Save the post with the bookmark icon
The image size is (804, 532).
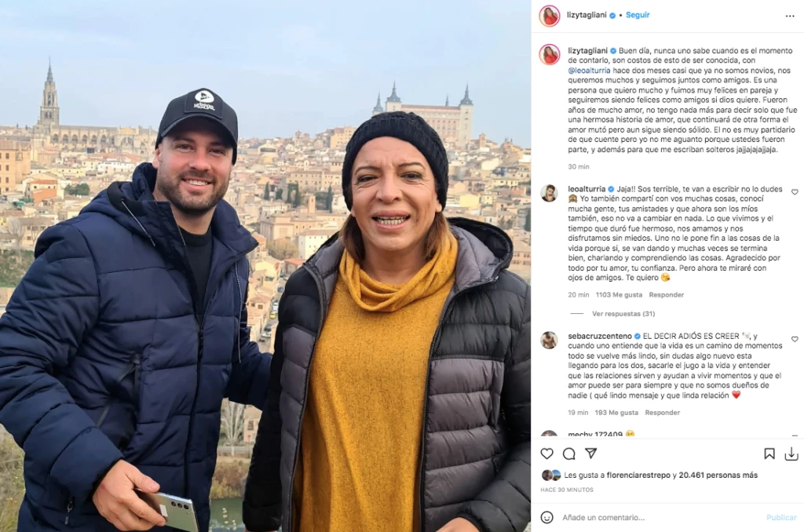tap(769, 454)
